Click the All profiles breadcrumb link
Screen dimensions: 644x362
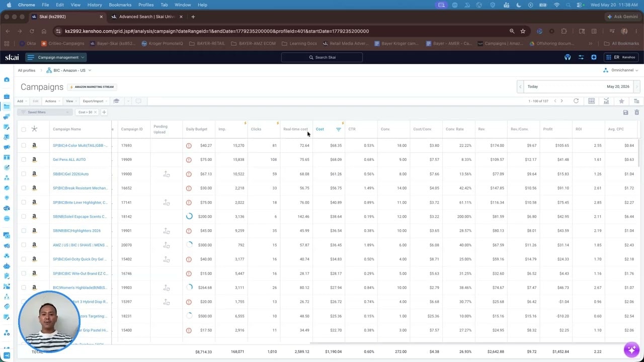pos(27,70)
